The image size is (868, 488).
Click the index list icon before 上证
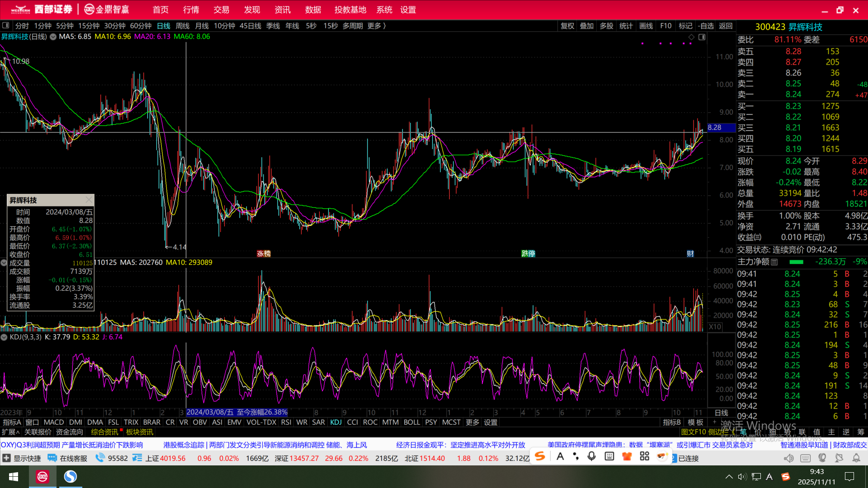coord(137,458)
